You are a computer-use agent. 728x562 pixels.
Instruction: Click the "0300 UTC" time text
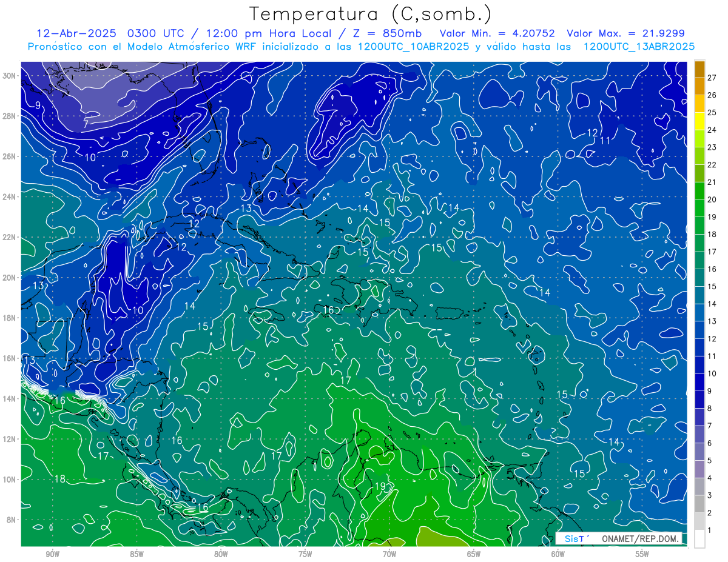click(x=157, y=33)
